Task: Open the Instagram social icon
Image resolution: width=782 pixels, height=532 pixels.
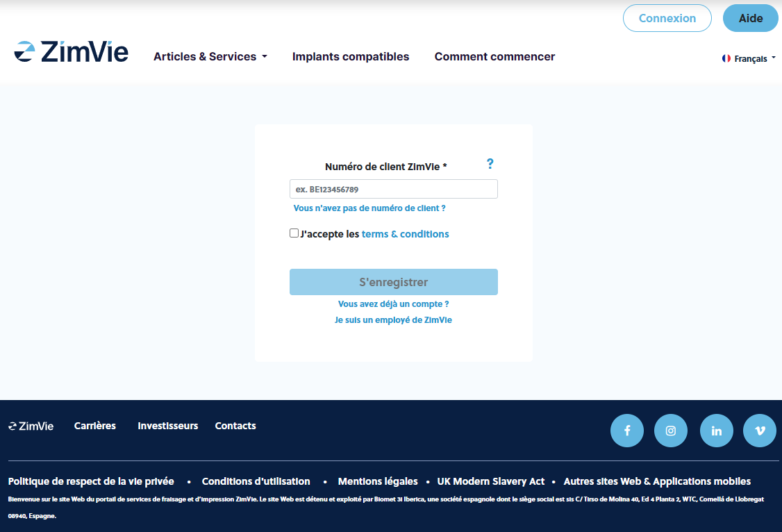Action: 671,431
